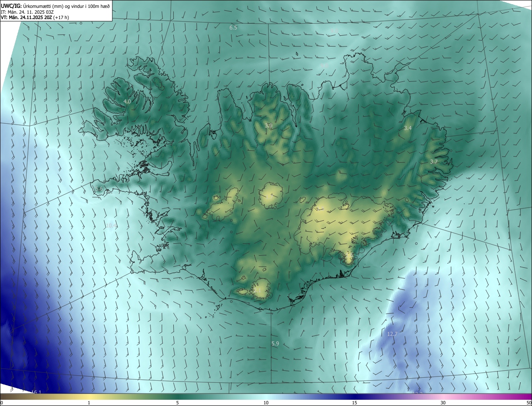This screenshot has width=532, height=406.
Task: Click the 3.4 value in east Iceland
Action: click(408, 128)
